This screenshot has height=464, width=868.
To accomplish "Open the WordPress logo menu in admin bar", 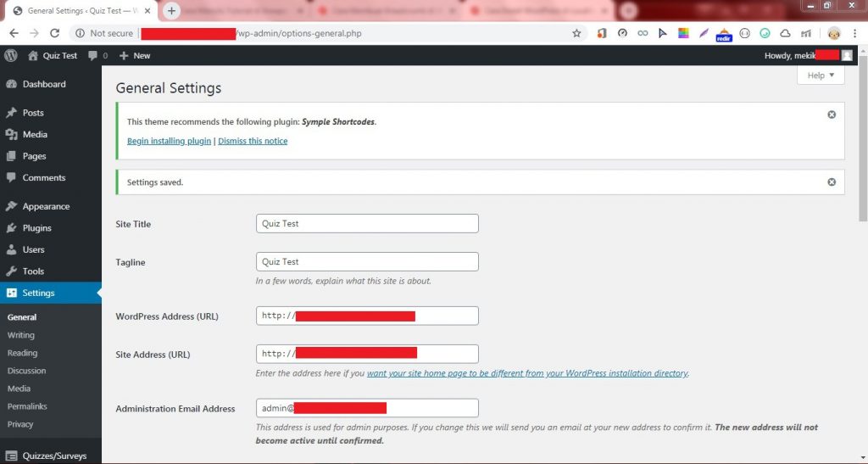I will 10,55.
